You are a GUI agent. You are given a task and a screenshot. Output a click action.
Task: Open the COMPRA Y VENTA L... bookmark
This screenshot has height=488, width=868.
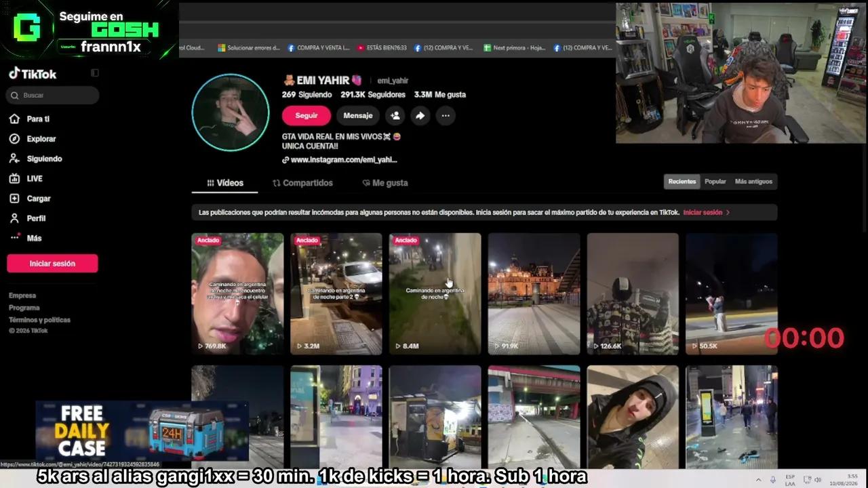coord(319,48)
